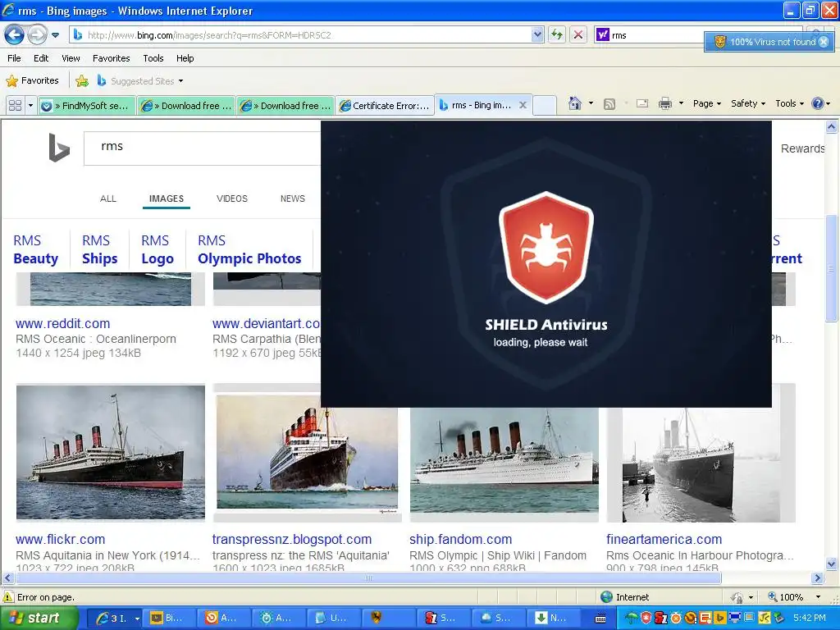Open the zoom level 100% dropdown
The height and width of the screenshot is (630, 840).
[x=818, y=597]
